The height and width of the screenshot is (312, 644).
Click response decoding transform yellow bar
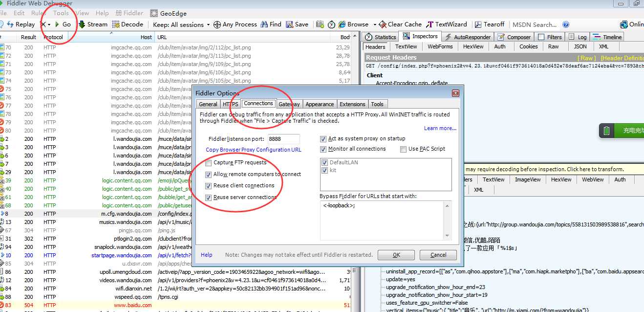(554, 169)
